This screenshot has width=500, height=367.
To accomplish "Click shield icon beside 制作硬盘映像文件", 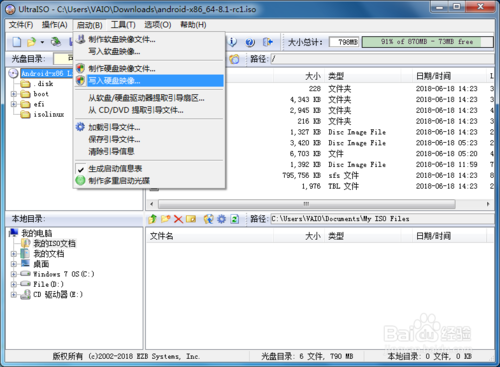I will coord(80,68).
